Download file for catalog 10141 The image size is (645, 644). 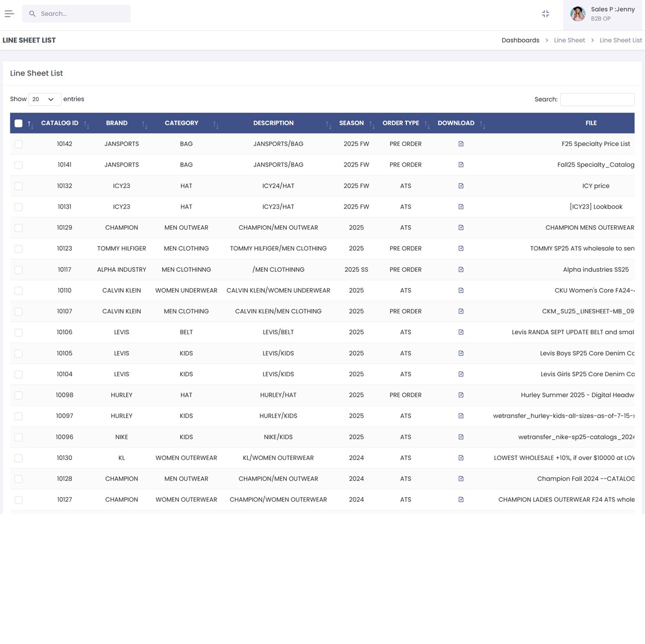[x=461, y=165]
